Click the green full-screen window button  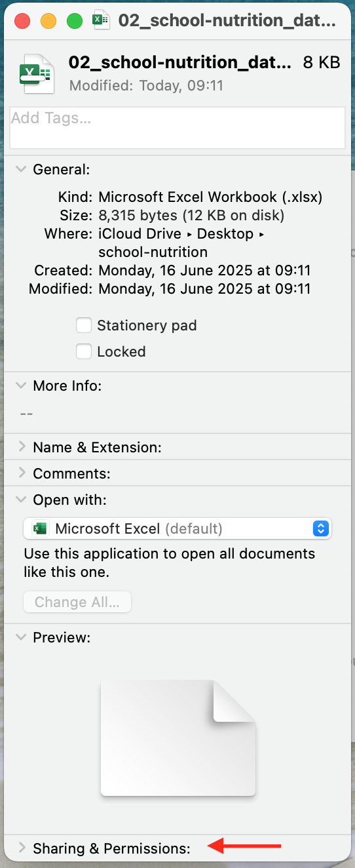[75, 21]
